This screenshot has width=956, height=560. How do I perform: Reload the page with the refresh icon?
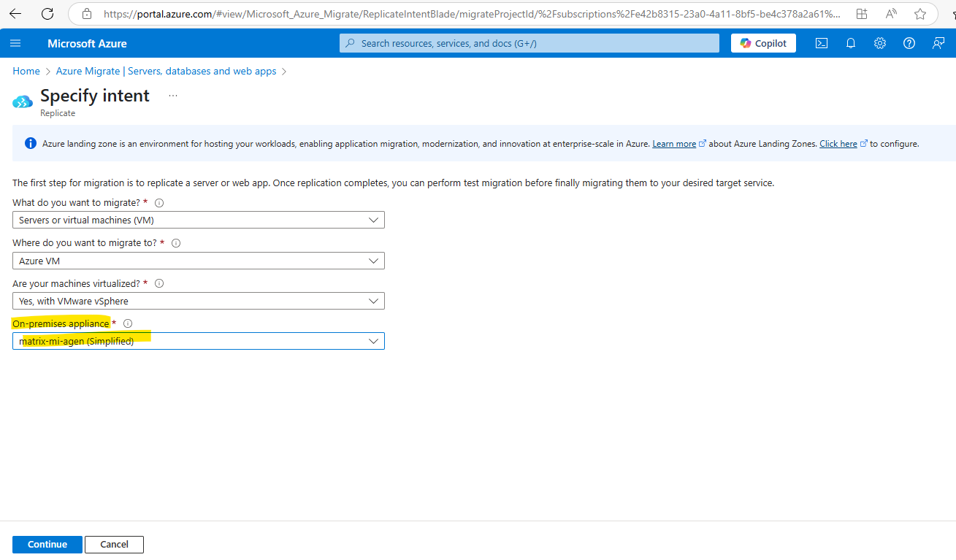pyautogui.click(x=47, y=14)
